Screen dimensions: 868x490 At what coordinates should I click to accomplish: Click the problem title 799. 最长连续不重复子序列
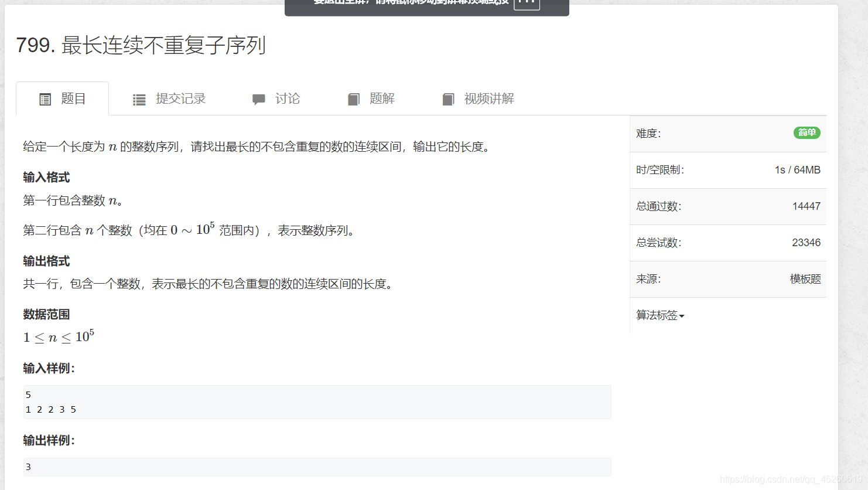coord(141,45)
